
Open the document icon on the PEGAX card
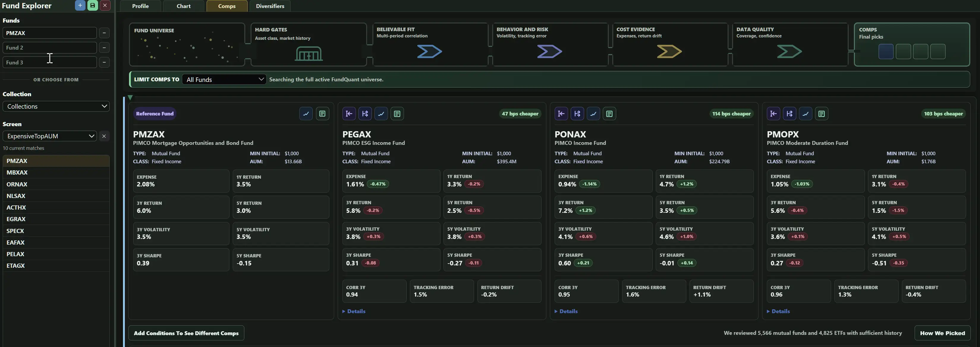(x=397, y=114)
